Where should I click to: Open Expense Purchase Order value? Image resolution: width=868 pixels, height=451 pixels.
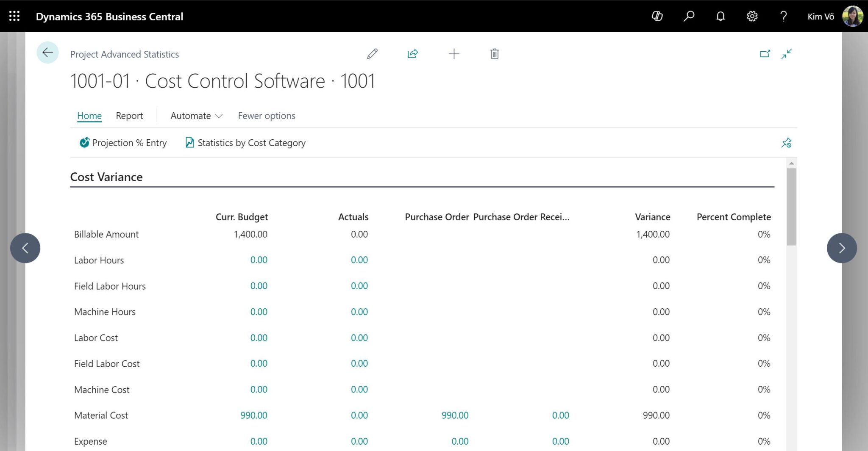pyautogui.click(x=460, y=441)
